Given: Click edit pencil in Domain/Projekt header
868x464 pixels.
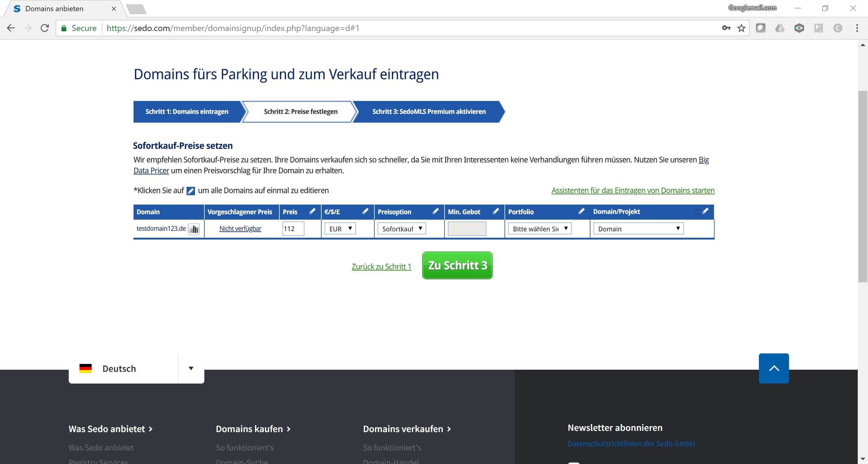Looking at the screenshot, I should pos(706,211).
